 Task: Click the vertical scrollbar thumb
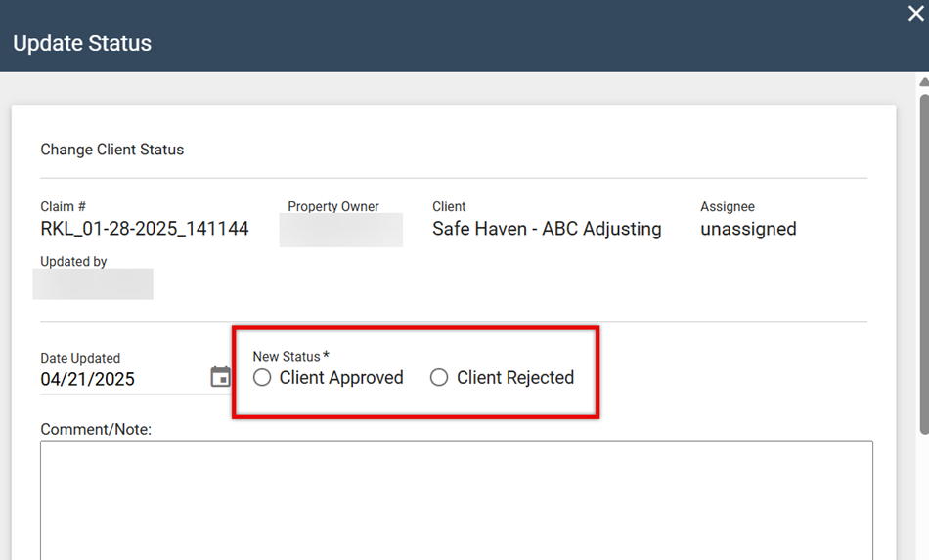pyautogui.click(x=923, y=264)
